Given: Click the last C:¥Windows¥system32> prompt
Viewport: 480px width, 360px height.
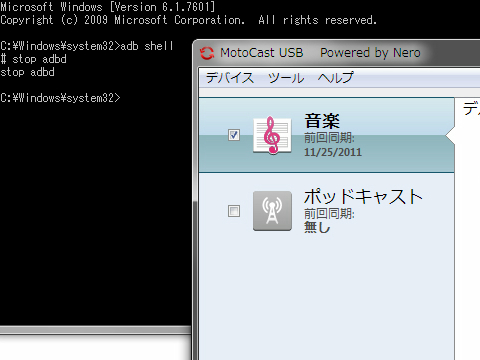Looking at the screenshot, I should (x=60, y=98).
